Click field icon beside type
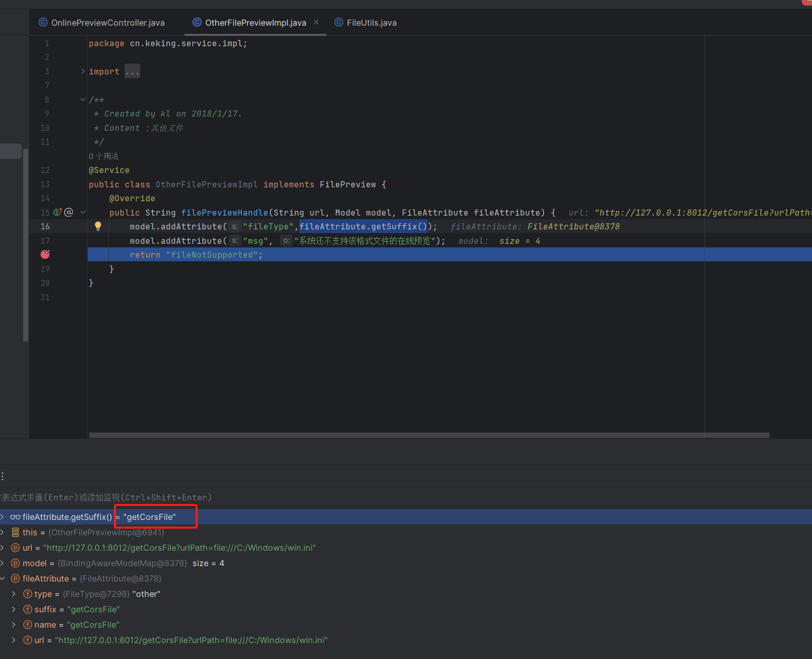 pos(28,594)
